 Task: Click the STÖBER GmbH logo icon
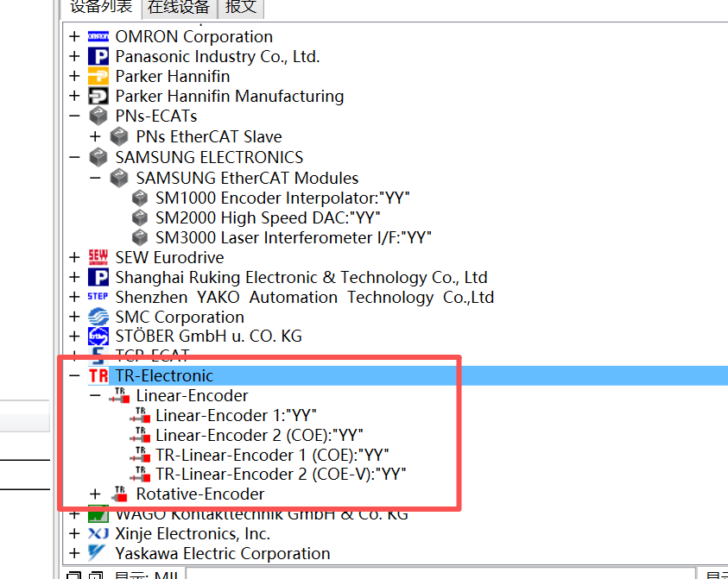click(x=98, y=336)
